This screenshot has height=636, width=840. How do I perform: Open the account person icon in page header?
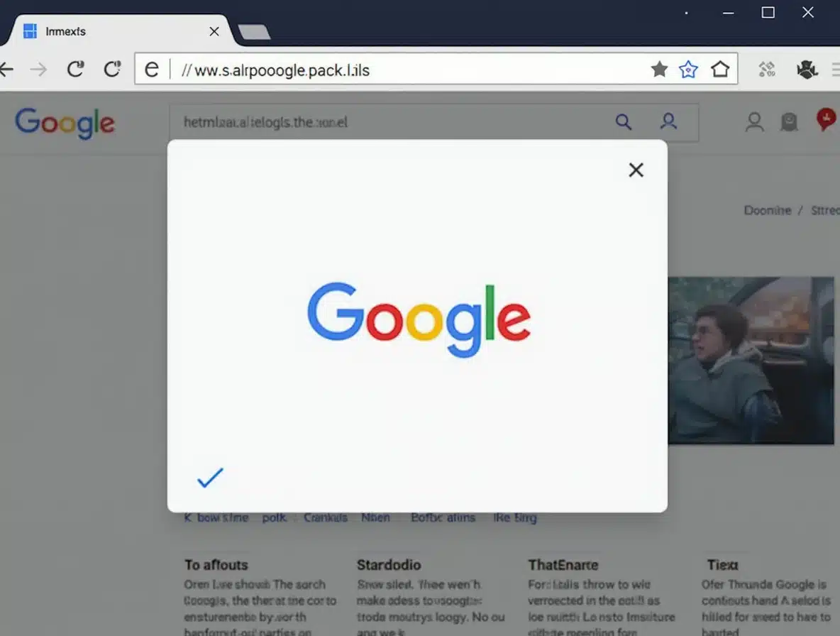tap(754, 122)
